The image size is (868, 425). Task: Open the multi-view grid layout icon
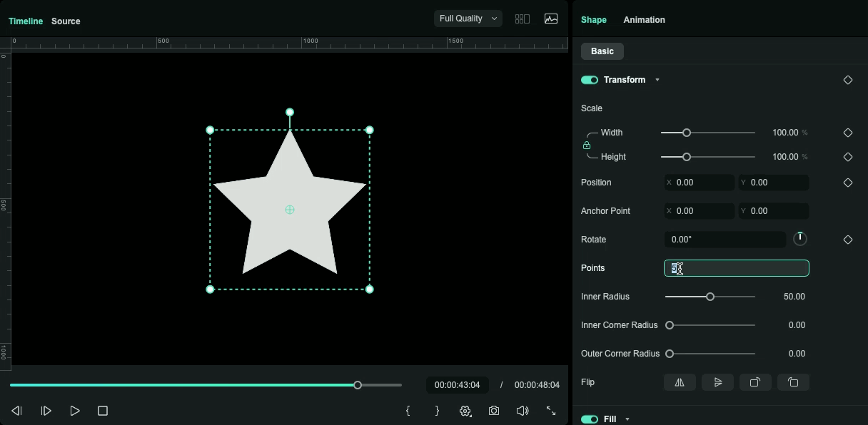click(x=522, y=18)
